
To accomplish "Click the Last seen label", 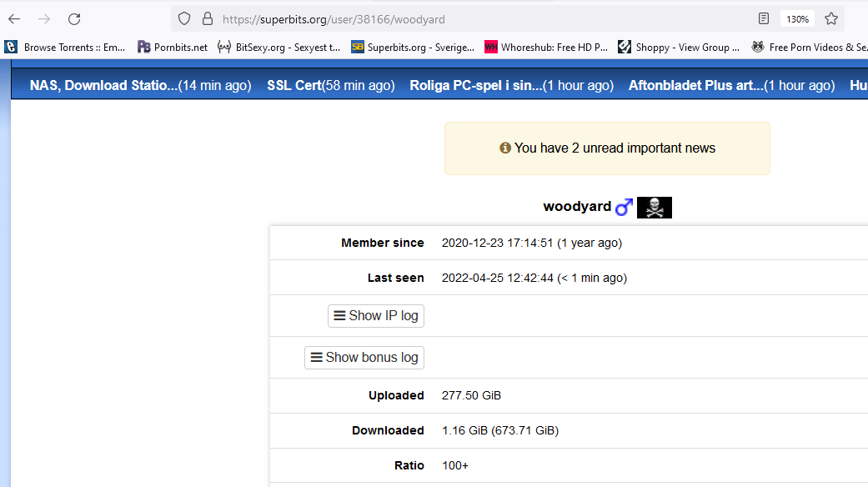I will coord(396,278).
